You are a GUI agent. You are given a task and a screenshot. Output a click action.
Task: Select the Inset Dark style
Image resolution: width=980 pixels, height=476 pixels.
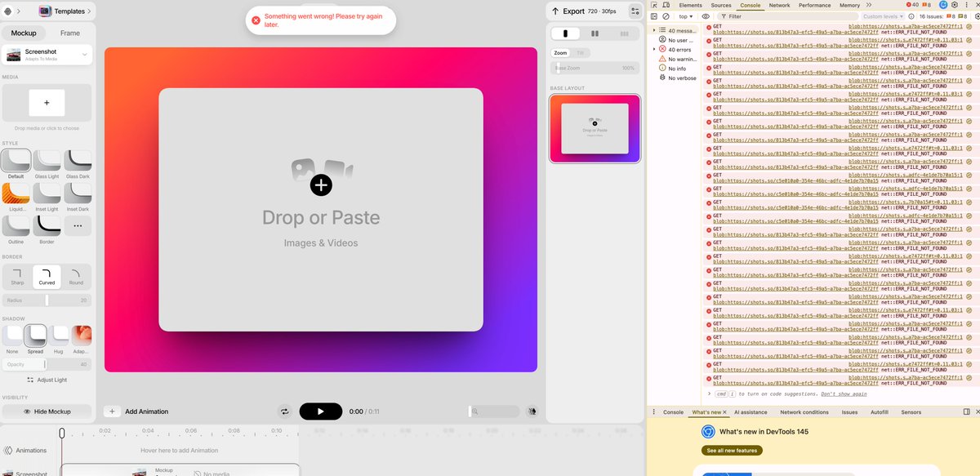(x=78, y=193)
